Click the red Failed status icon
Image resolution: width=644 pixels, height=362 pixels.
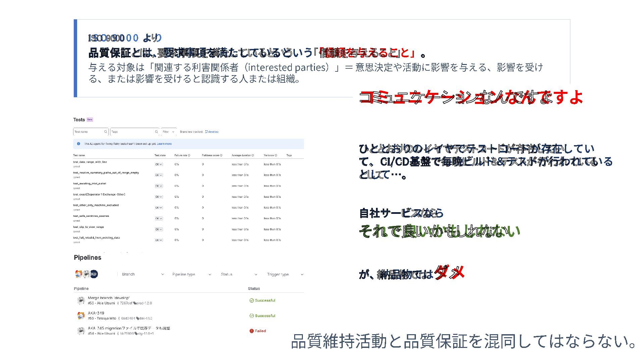(252, 331)
